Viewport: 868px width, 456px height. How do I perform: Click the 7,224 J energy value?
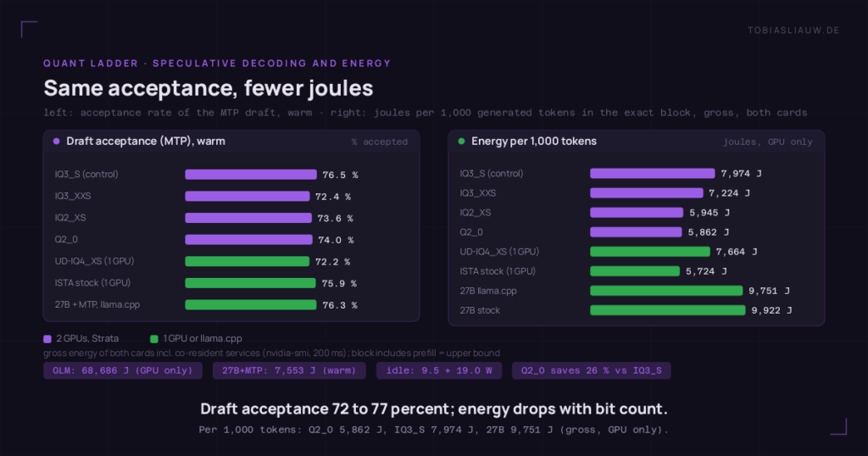tap(729, 193)
